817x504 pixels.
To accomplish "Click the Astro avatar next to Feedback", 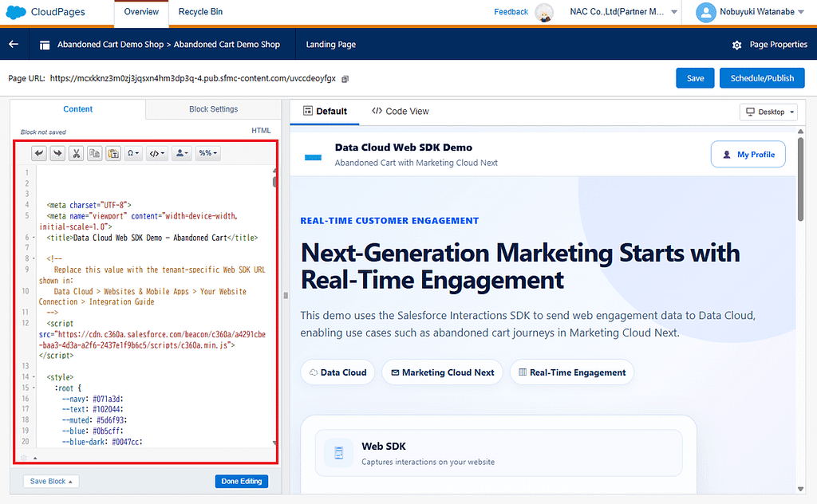I will click(x=544, y=13).
